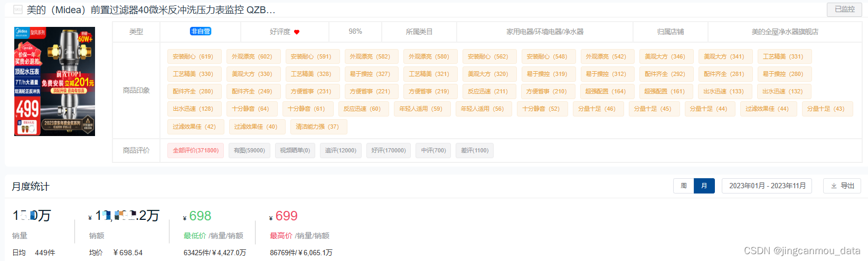The width and height of the screenshot is (868, 261).
Task: Open category 家用电器/环境电器/净水器
Action: click(545, 32)
